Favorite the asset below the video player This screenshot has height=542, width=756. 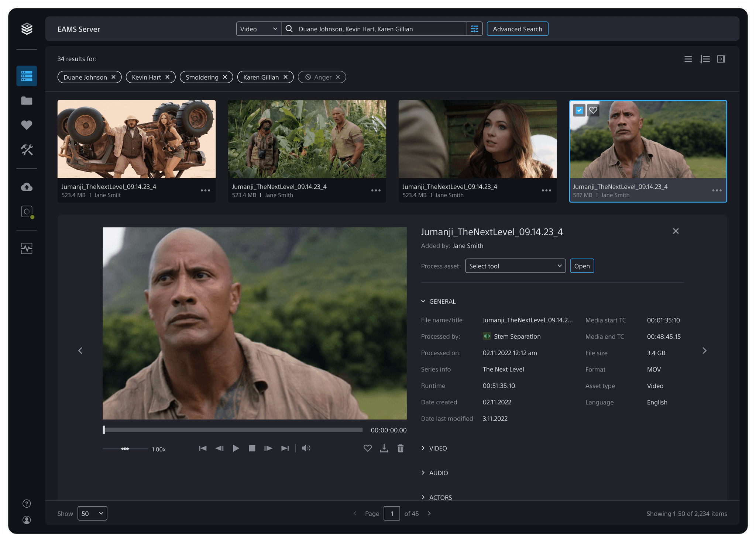pyautogui.click(x=368, y=448)
